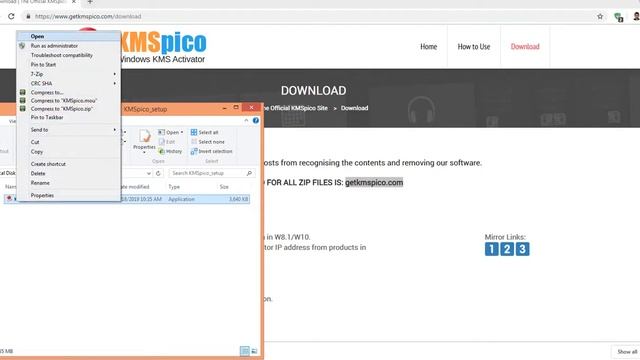Click Select none in Explorer ribbon

208,142
